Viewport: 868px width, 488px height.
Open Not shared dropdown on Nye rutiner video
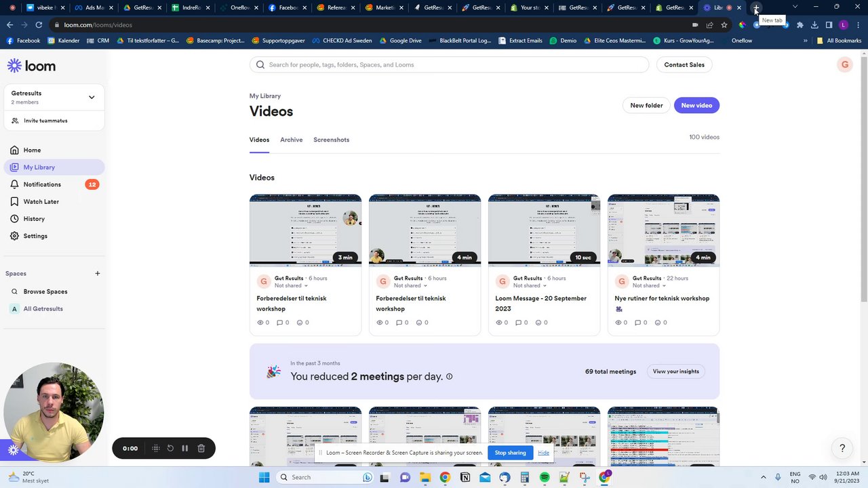coord(649,285)
